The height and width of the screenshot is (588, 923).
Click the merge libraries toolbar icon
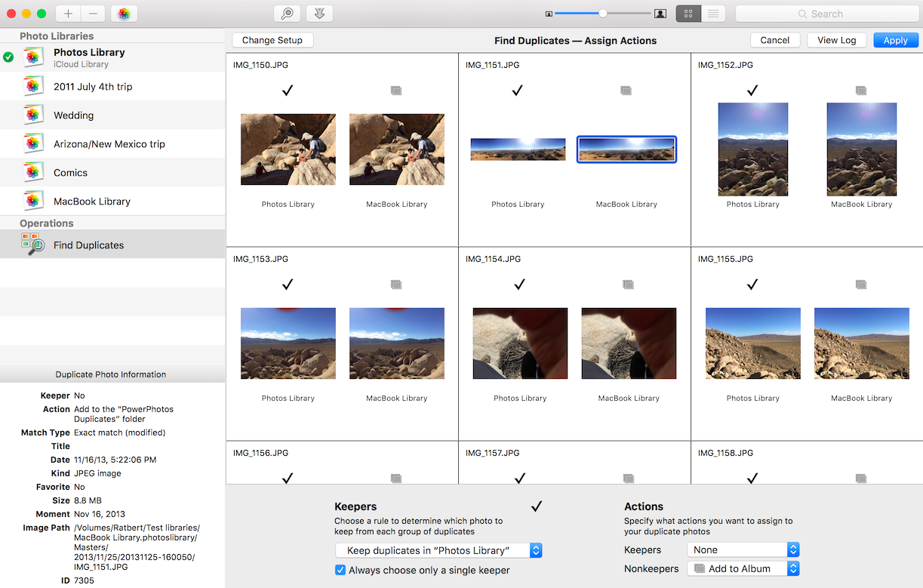coord(319,14)
